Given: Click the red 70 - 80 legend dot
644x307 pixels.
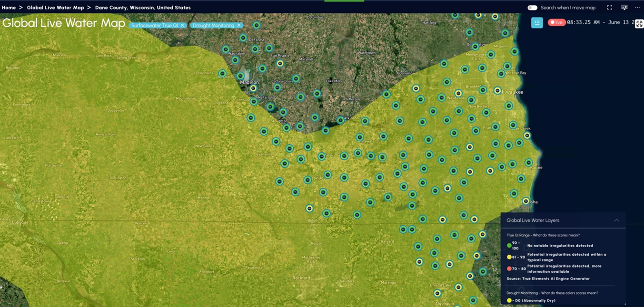Looking at the screenshot, I should [x=509, y=269].
